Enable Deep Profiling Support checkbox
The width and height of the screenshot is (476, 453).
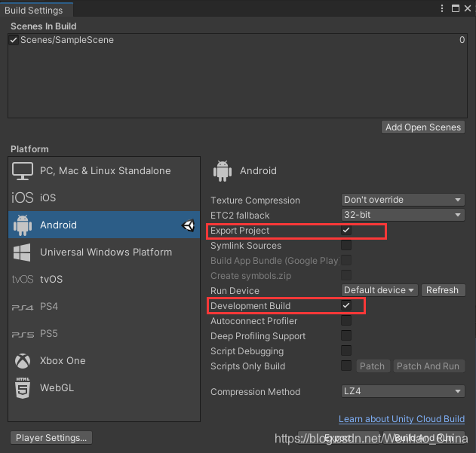pos(346,335)
